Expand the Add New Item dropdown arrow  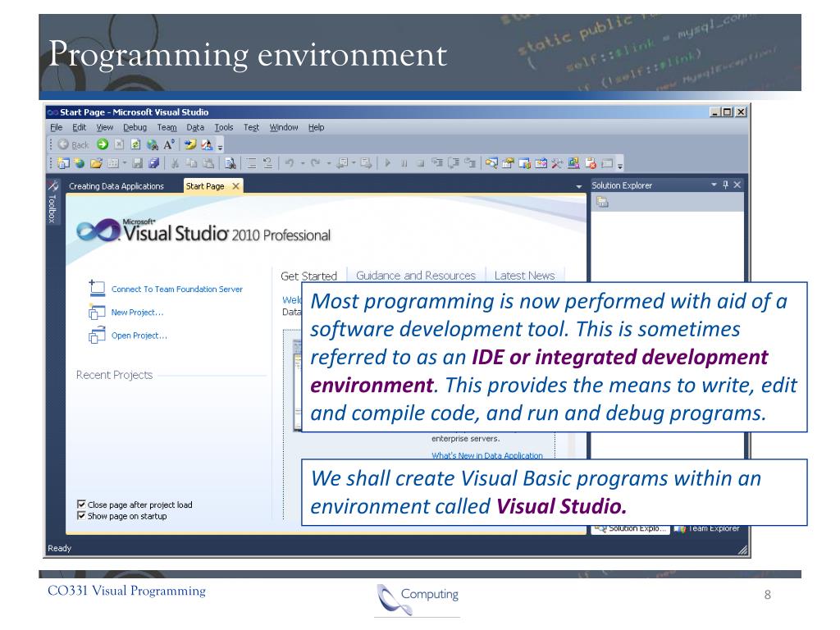click(125, 163)
